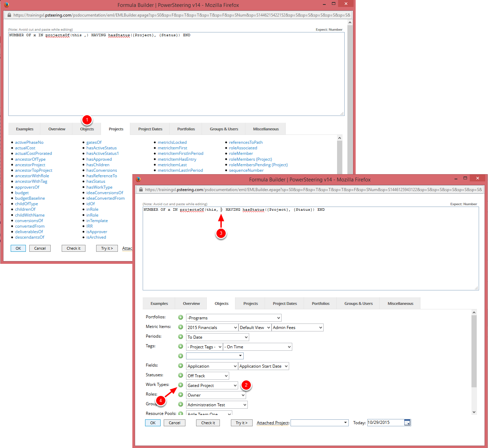Image resolution: width=488 pixels, height=448 pixels.
Task: Click OK button in front window
Action: pyautogui.click(x=153, y=423)
